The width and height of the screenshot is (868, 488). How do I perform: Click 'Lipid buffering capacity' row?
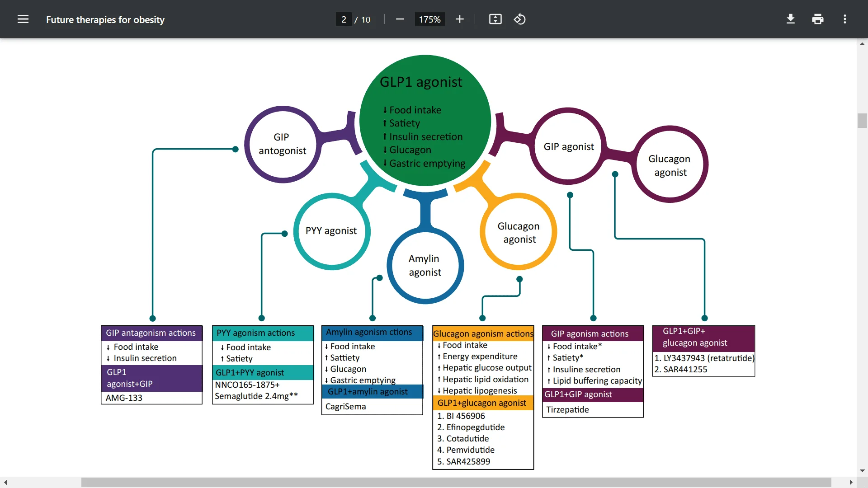594,381
